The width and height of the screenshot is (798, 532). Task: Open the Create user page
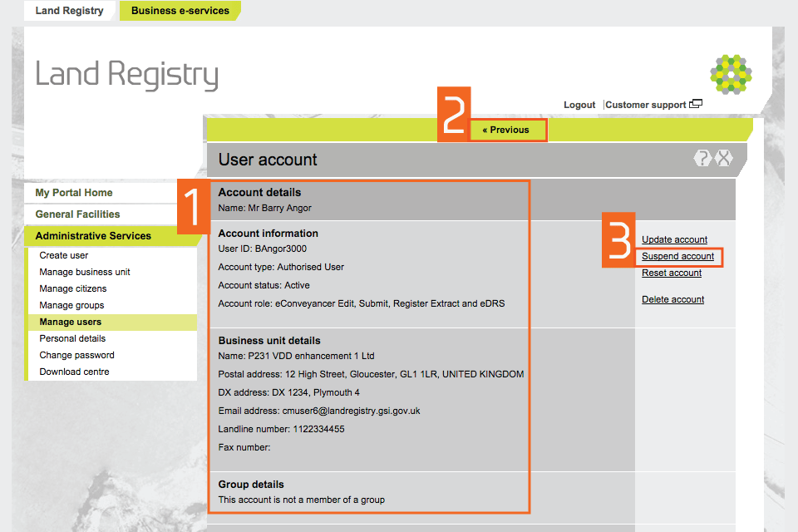click(64, 255)
